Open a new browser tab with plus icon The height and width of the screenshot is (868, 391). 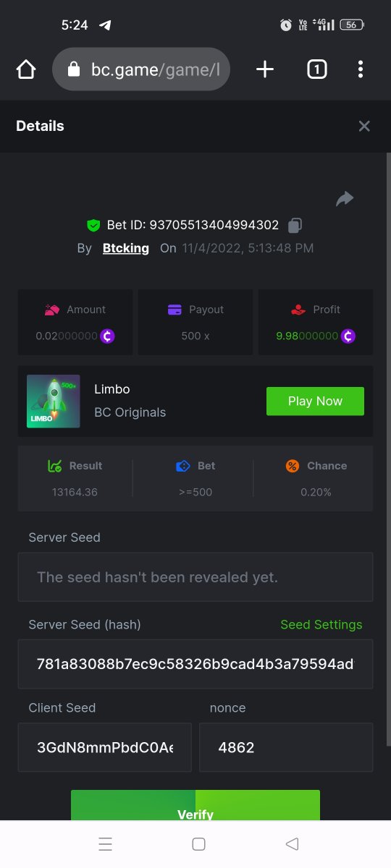265,69
